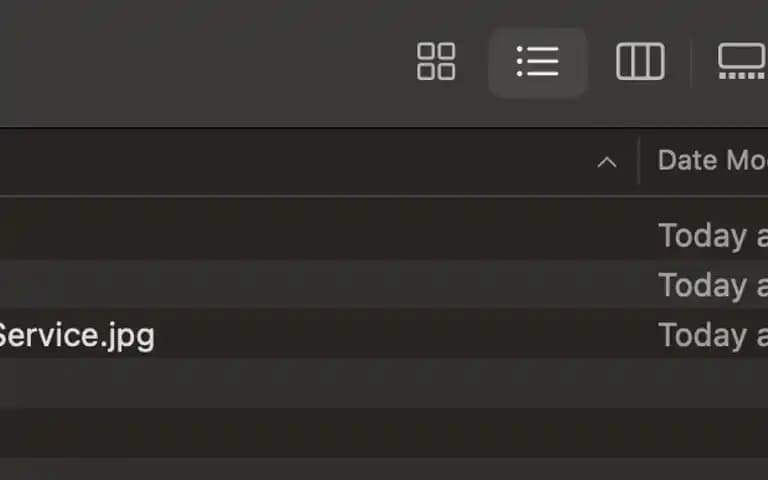Switch to column view

click(640, 61)
